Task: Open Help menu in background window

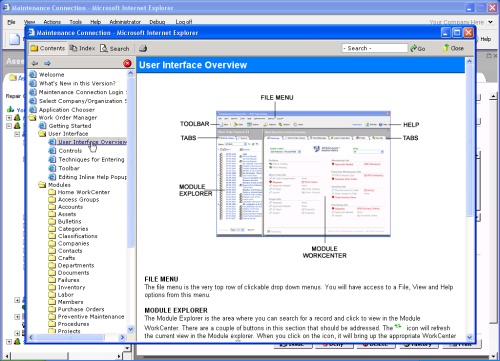Action: point(95,22)
